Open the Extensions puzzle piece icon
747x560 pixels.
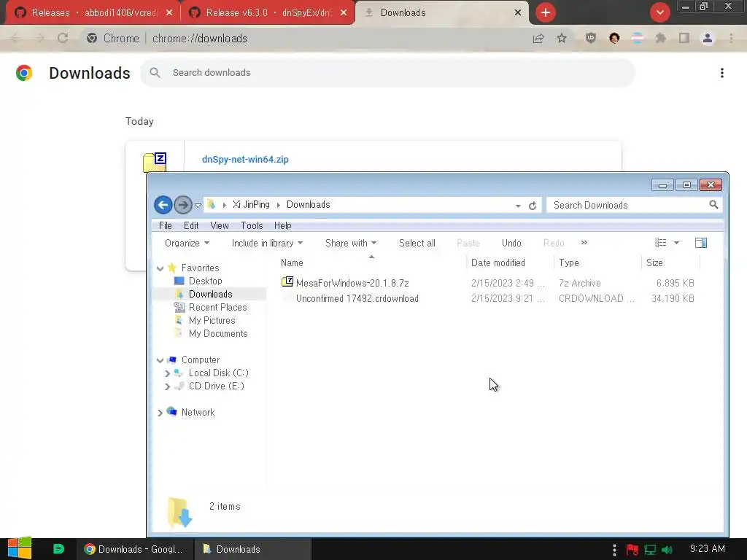(661, 39)
